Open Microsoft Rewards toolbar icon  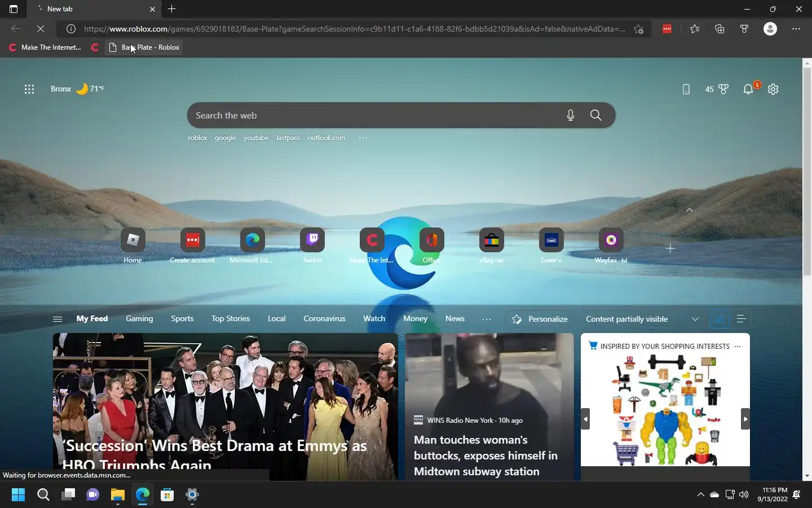[744, 29]
